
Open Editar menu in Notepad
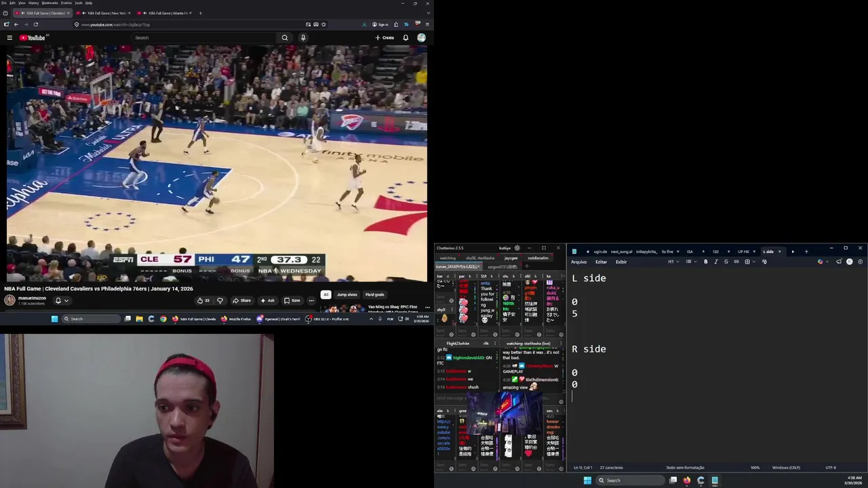[601, 262]
